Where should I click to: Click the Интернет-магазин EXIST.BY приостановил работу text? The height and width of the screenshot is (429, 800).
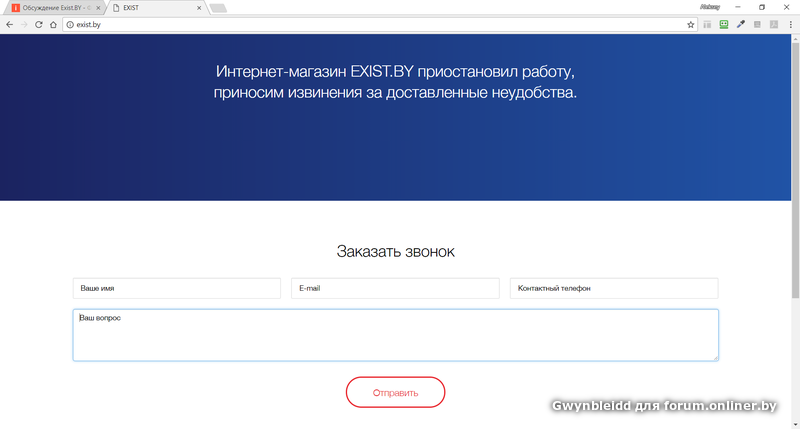[x=395, y=71]
